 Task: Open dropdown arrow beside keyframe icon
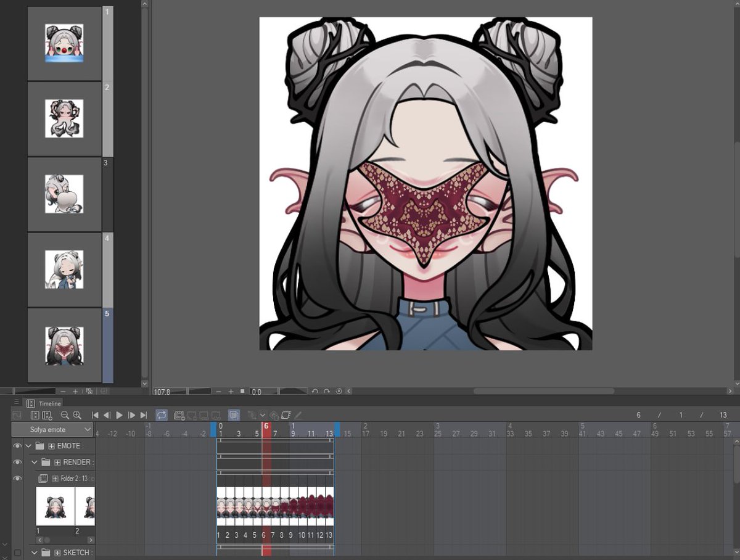pos(263,415)
